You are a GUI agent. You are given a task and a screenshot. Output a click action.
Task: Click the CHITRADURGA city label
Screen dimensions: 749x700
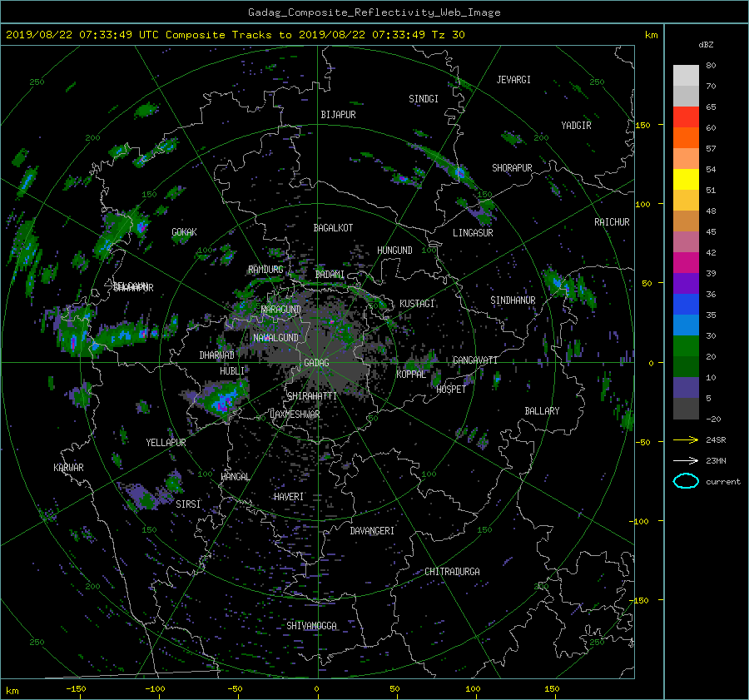(x=452, y=572)
